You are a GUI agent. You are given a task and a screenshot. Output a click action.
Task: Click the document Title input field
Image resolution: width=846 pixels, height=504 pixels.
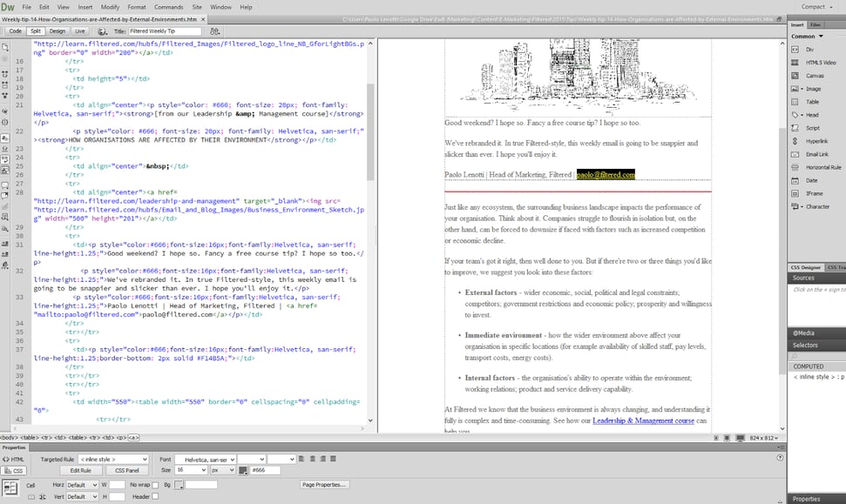165,31
